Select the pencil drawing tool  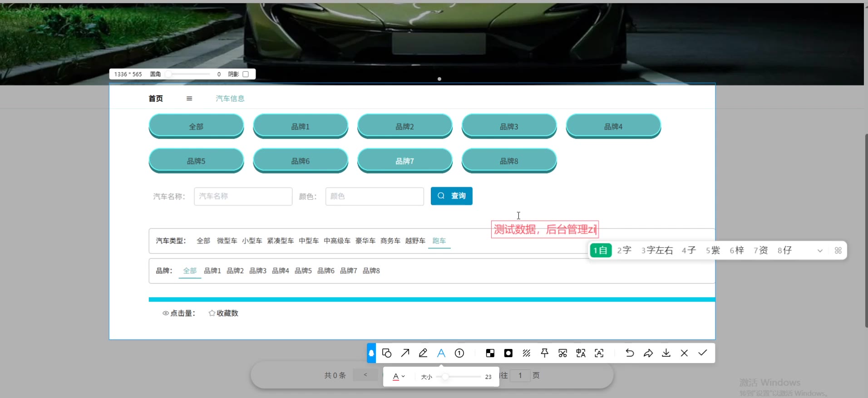pos(423,353)
